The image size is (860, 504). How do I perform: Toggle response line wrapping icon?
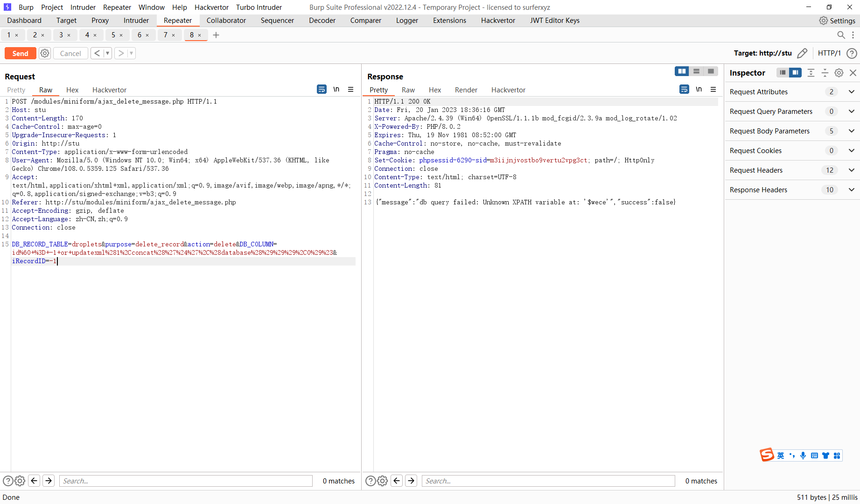coord(684,89)
